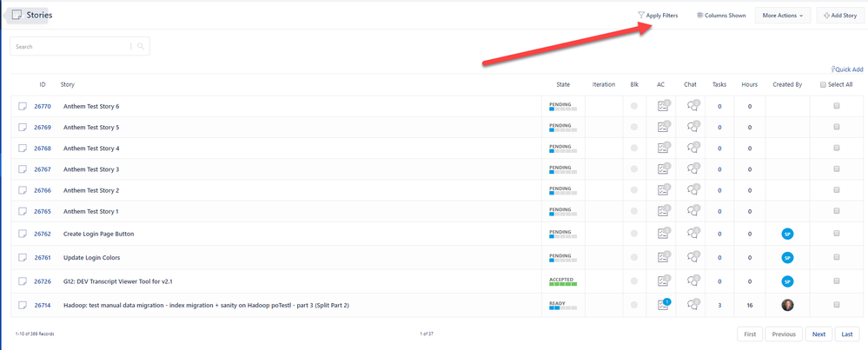Open acceptance criteria icon for story 26770
Viewport: 868px width, 350px height.
(x=663, y=106)
